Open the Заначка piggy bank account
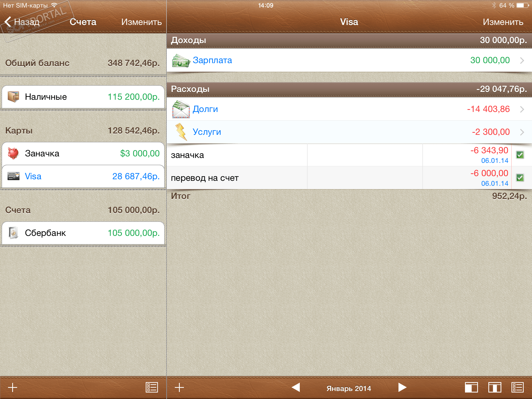This screenshot has width=532, height=399. [83, 154]
